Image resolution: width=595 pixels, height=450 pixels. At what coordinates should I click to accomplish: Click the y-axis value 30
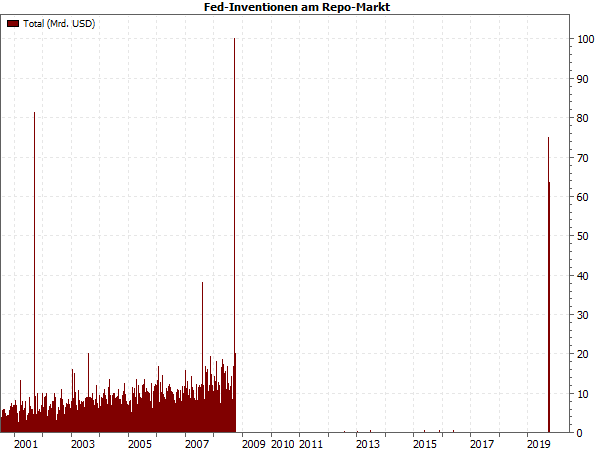pos(582,315)
